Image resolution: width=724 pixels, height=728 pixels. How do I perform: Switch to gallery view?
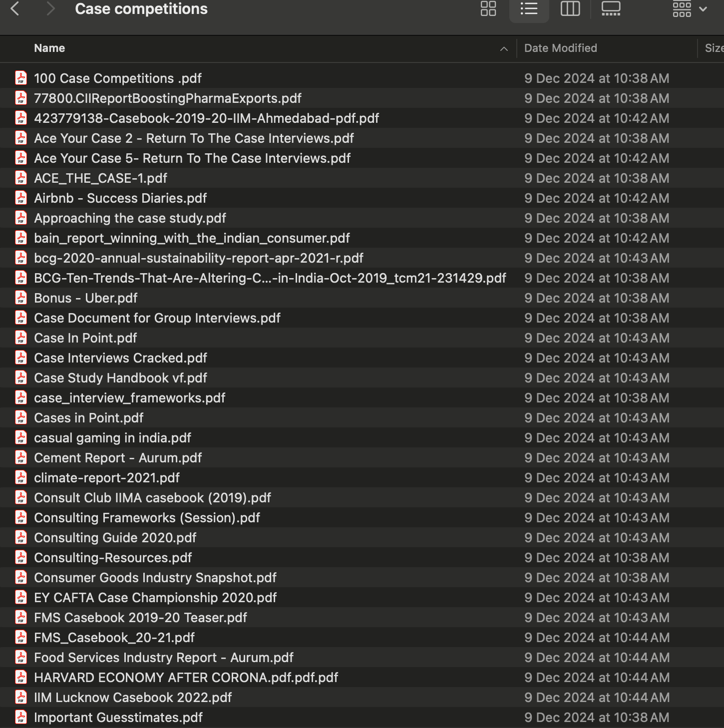611,8
